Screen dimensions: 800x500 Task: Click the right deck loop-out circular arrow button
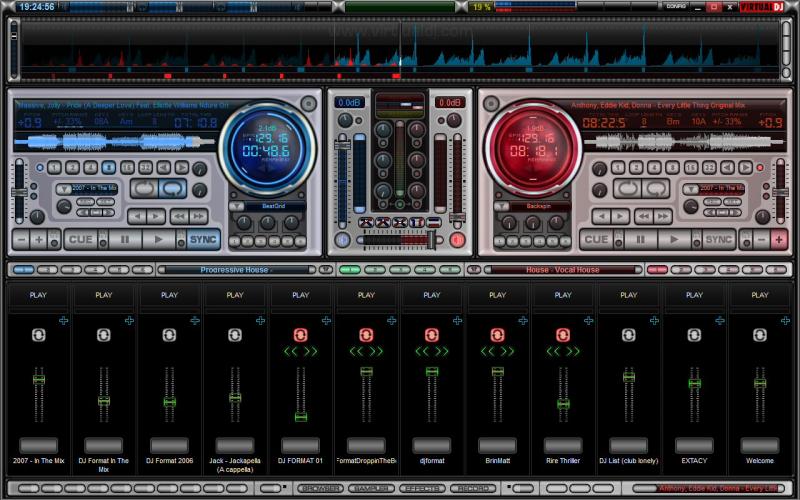click(656, 189)
